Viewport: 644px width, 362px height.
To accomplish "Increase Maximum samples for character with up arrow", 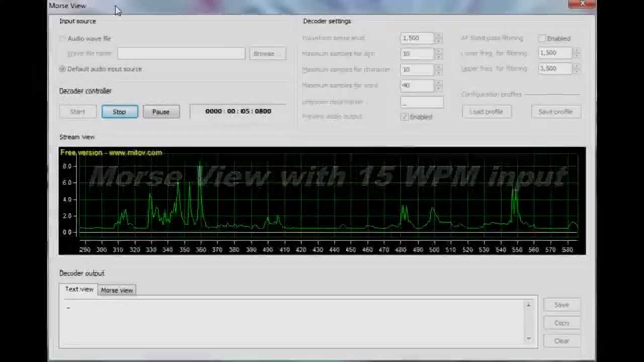I will (x=438, y=67).
